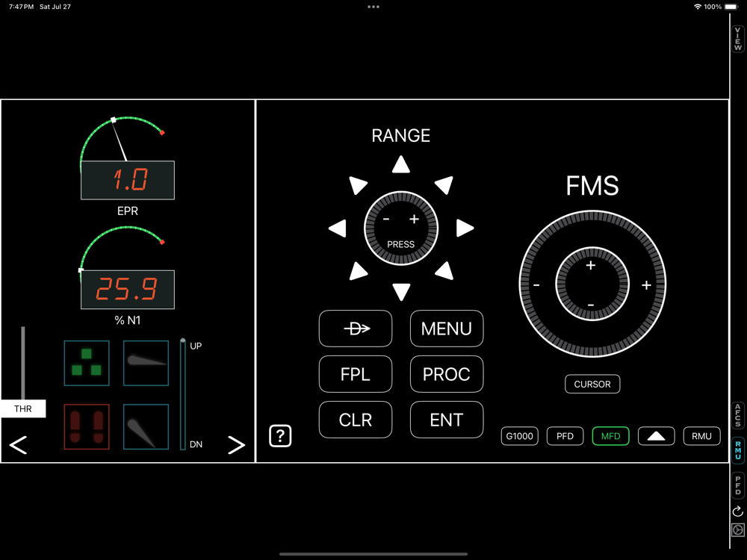The height and width of the screenshot is (560, 747).
Task: Tap the up-left diagonal pan arrow
Action: point(357,184)
